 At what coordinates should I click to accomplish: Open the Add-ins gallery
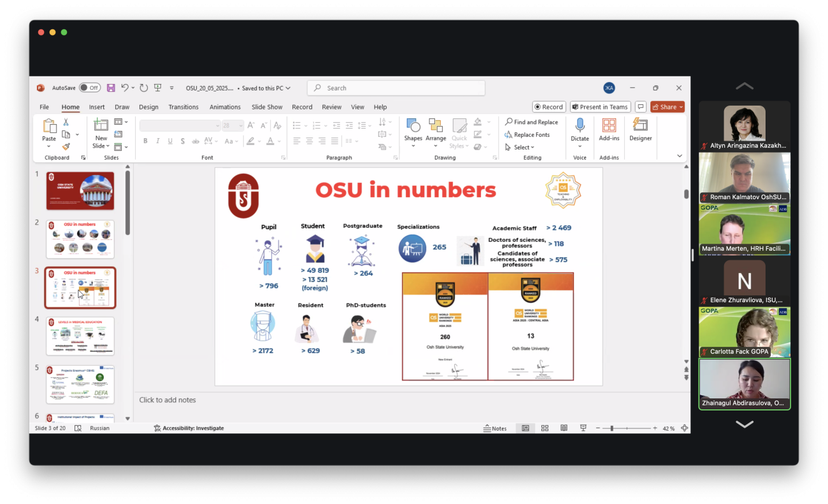609,130
